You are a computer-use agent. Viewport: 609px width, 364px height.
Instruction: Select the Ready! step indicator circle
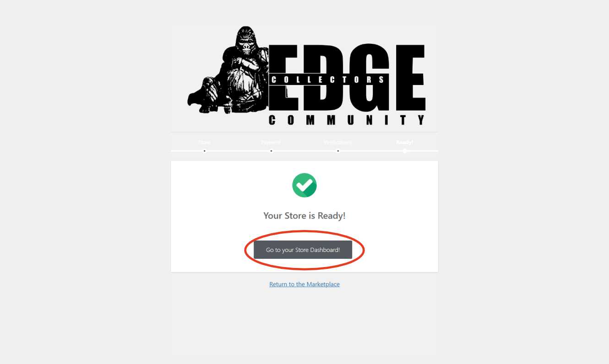(x=405, y=151)
